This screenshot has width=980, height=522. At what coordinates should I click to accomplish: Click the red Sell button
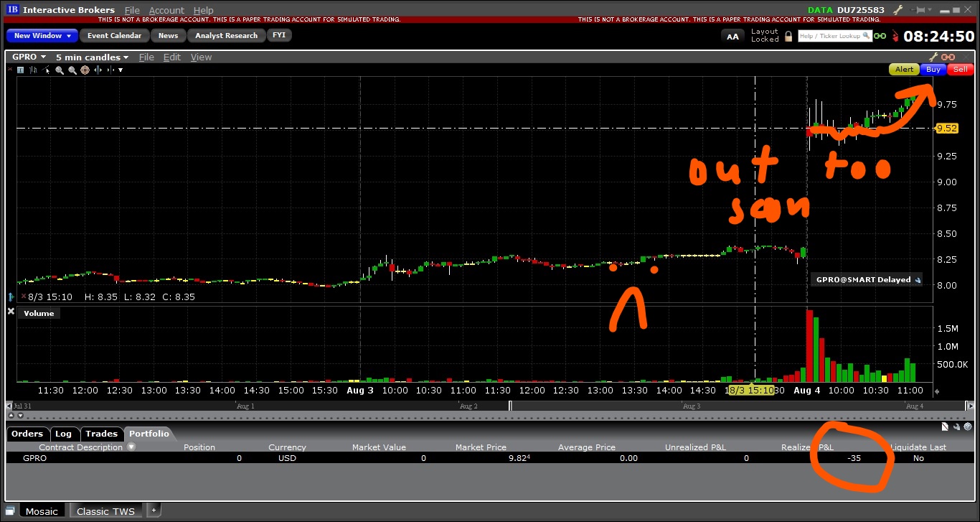960,70
